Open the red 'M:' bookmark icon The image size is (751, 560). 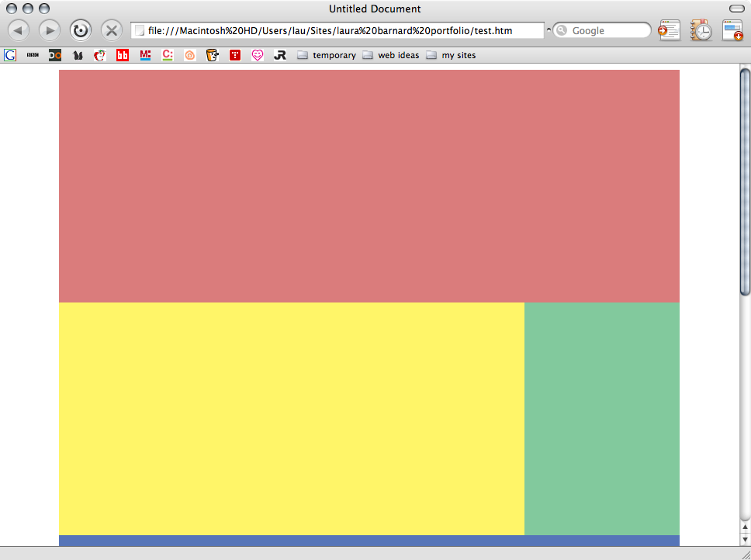[145, 55]
